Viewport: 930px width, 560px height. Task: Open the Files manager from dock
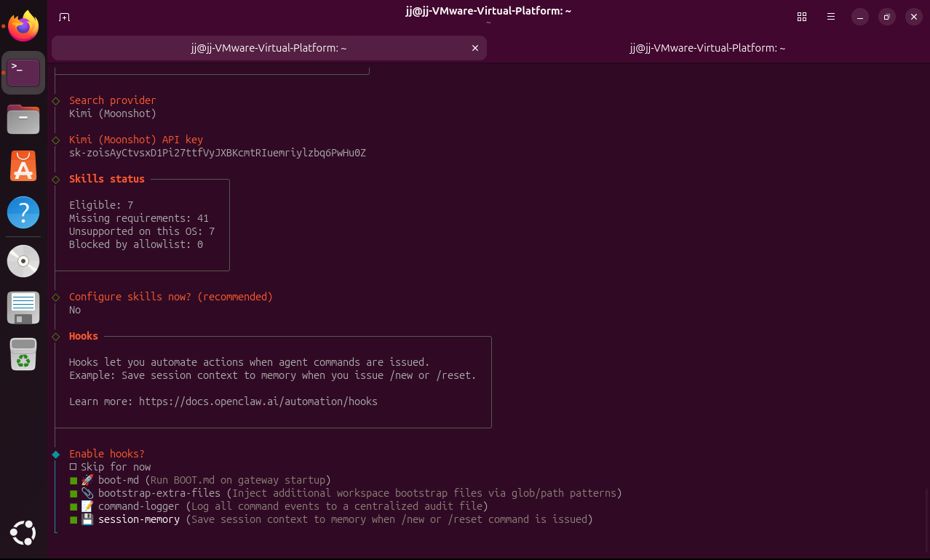click(23, 119)
